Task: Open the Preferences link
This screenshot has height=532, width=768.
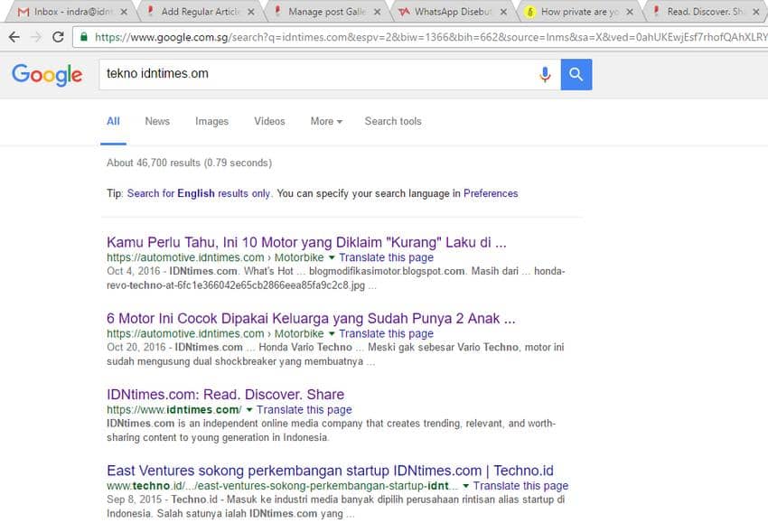Action: click(491, 193)
